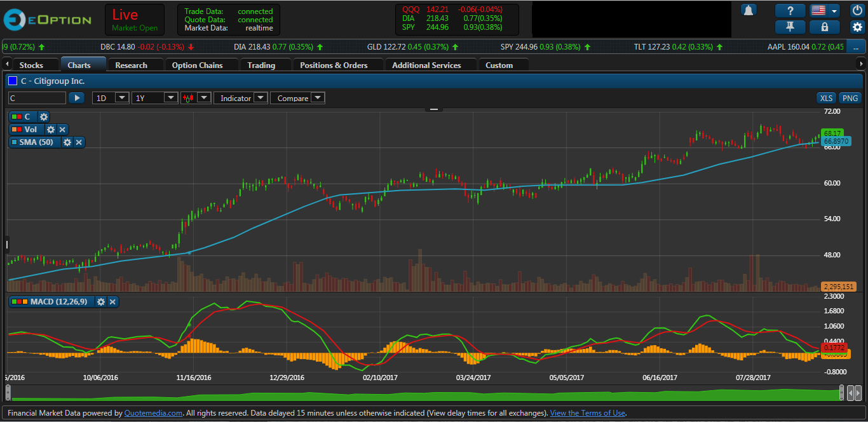Click the Vol series color swatch

click(x=17, y=130)
